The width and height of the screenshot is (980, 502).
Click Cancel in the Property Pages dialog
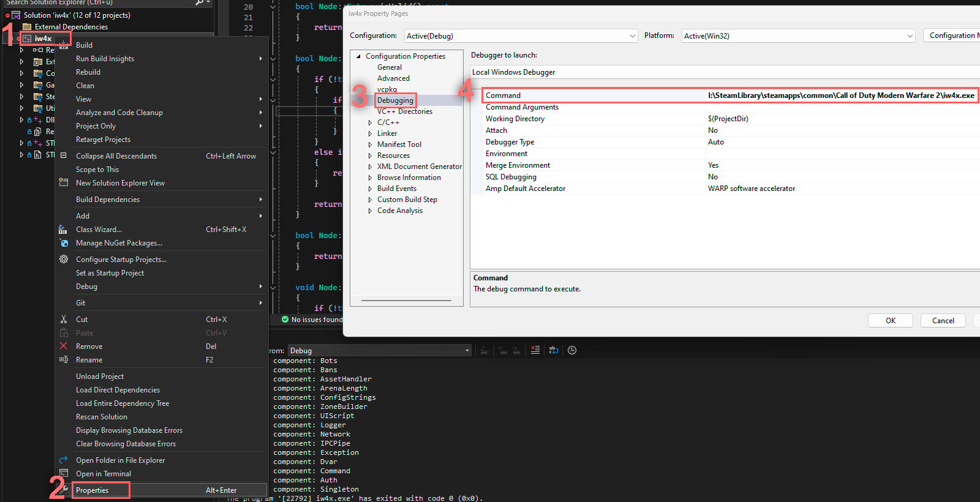coord(943,321)
